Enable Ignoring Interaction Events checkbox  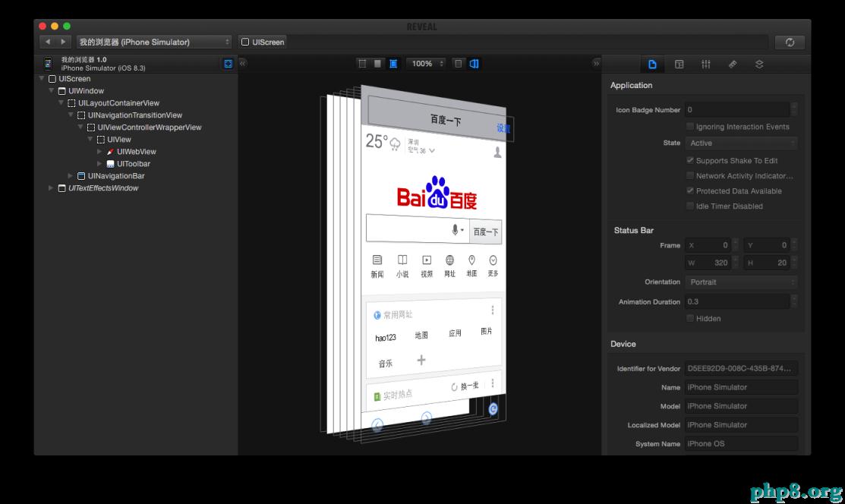point(690,126)
